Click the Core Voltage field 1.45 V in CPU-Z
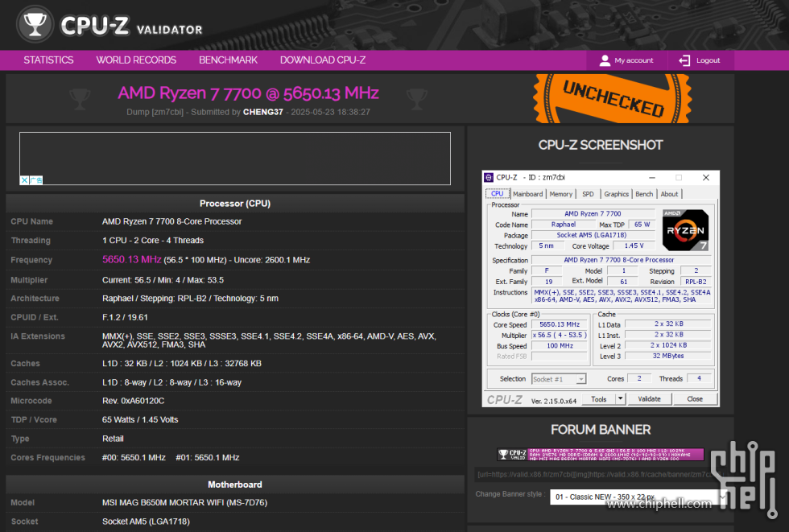Screen dimensions: 789x532 coord(634,246)
